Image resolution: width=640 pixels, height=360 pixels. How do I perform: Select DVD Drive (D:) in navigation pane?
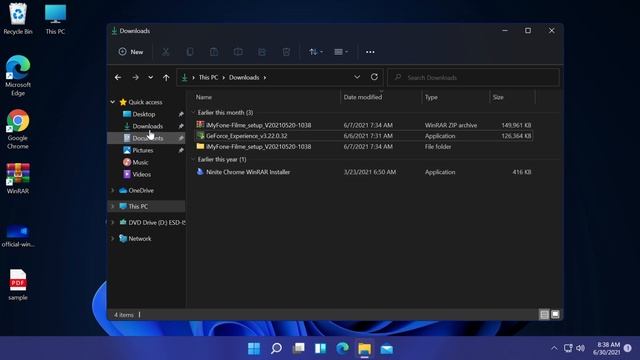point(157,222)
